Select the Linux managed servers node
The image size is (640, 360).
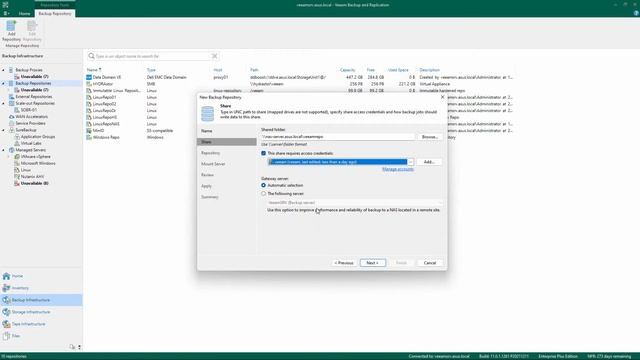[x=26, y=170]
